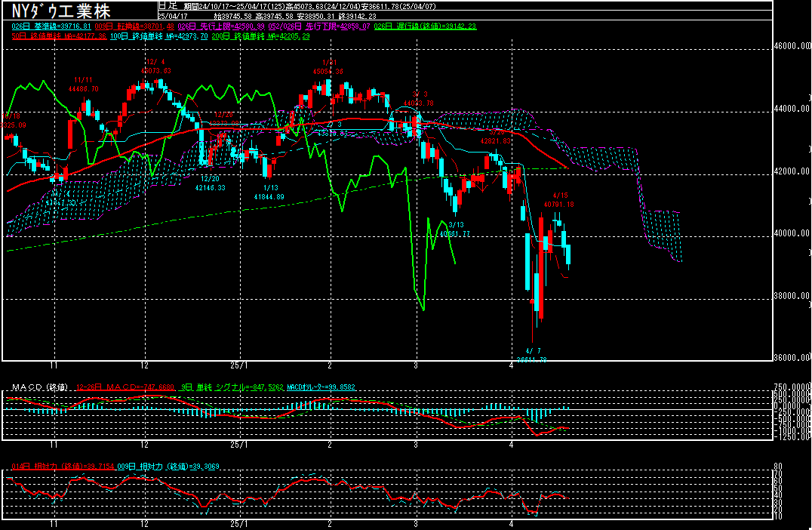Click the 11/11 peak label 44486.70
The height and width of the screenshot is (530, 812).
point(83,88)
